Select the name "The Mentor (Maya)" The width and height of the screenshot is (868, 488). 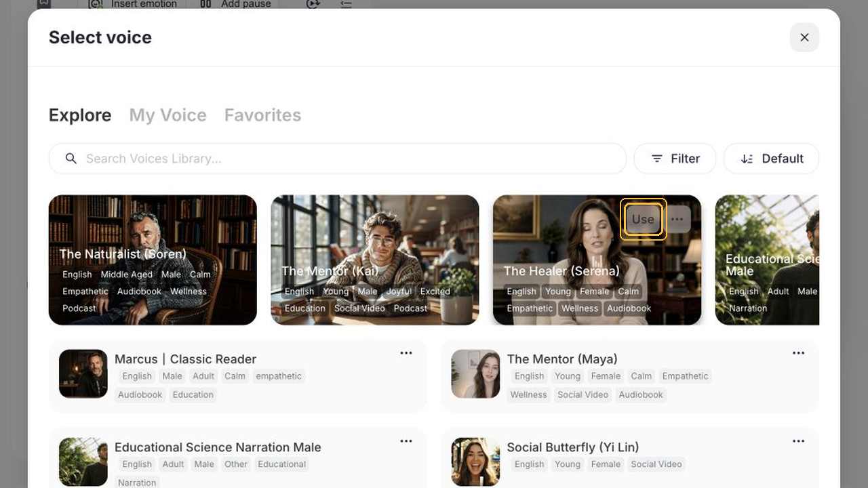[562, 359]
